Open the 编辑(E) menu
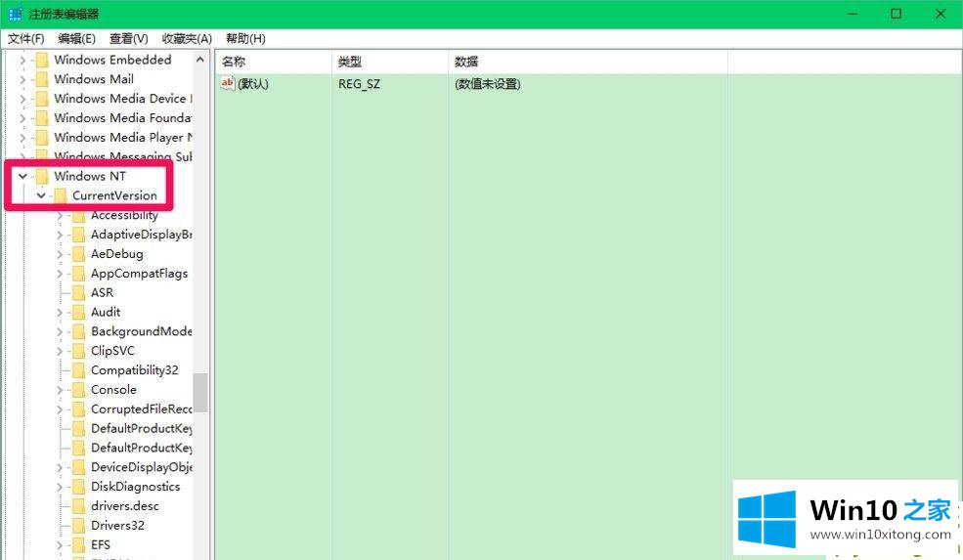Screen dimensions: 963x560 pyautogui.click(x=77, y=39)
